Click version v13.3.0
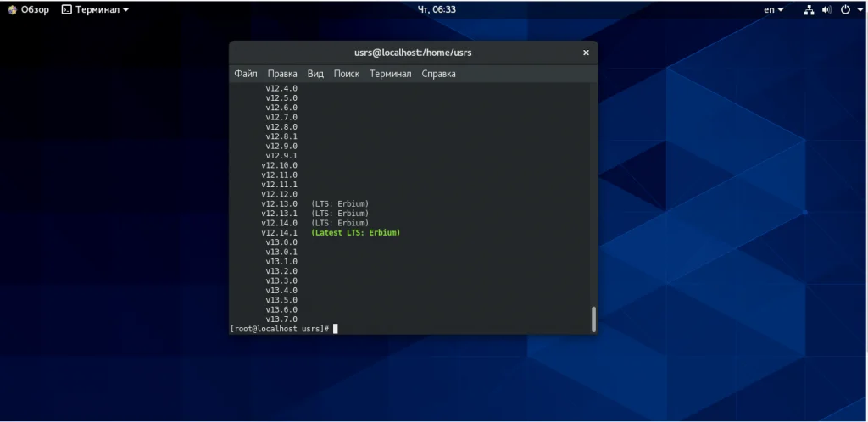 pos(281,281)
